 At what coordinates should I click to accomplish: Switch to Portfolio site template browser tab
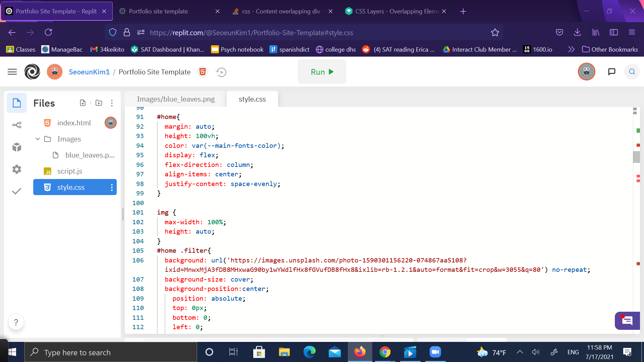coord(158,11)
